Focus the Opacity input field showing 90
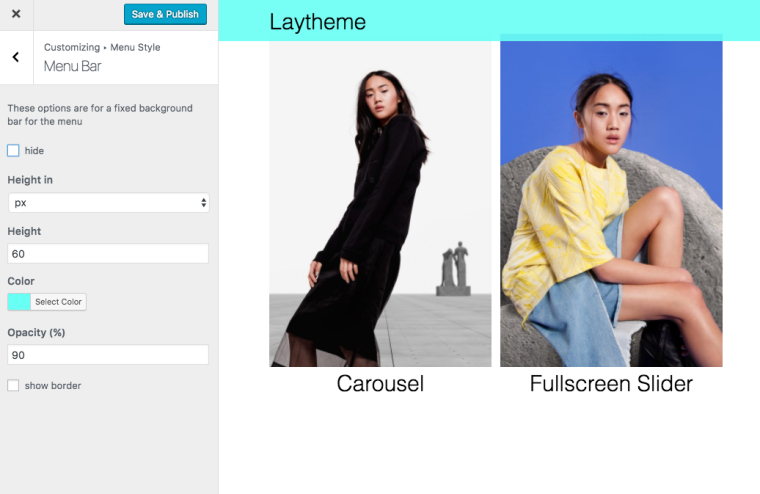 pos(108,355)
